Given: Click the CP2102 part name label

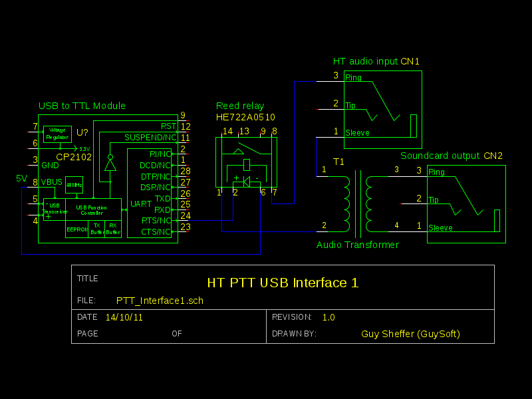Looking at the screenshot, I should [x=74, y=158].
